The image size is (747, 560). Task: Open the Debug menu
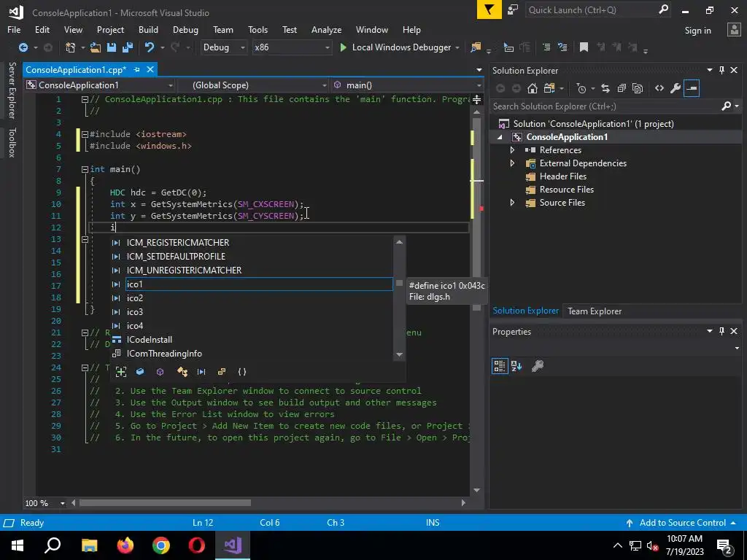tap(185, 29)
